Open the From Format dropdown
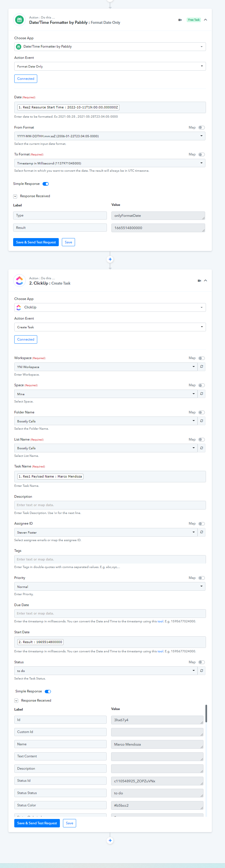The width and height of the screenshot is (225, 868). coord(110,136)
